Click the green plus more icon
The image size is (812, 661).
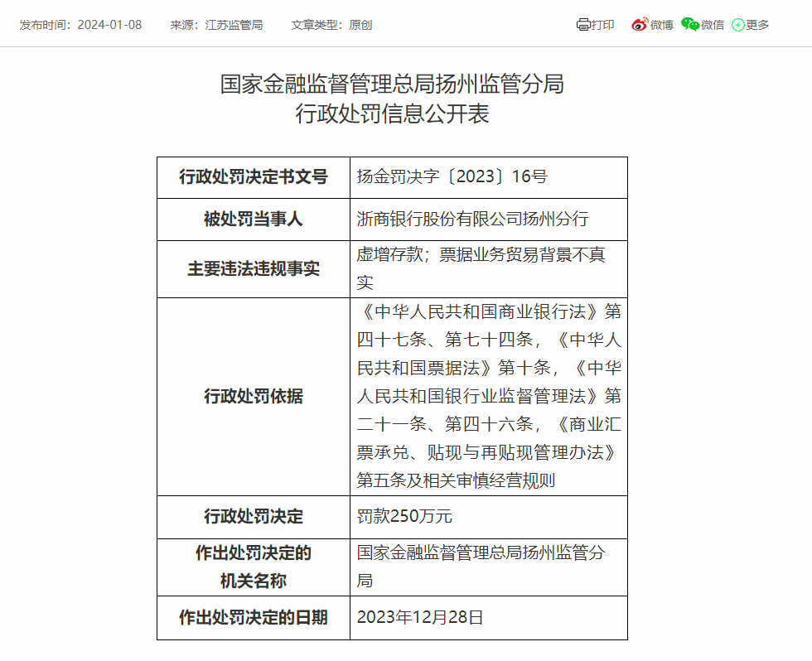click(x=737, y=24)
